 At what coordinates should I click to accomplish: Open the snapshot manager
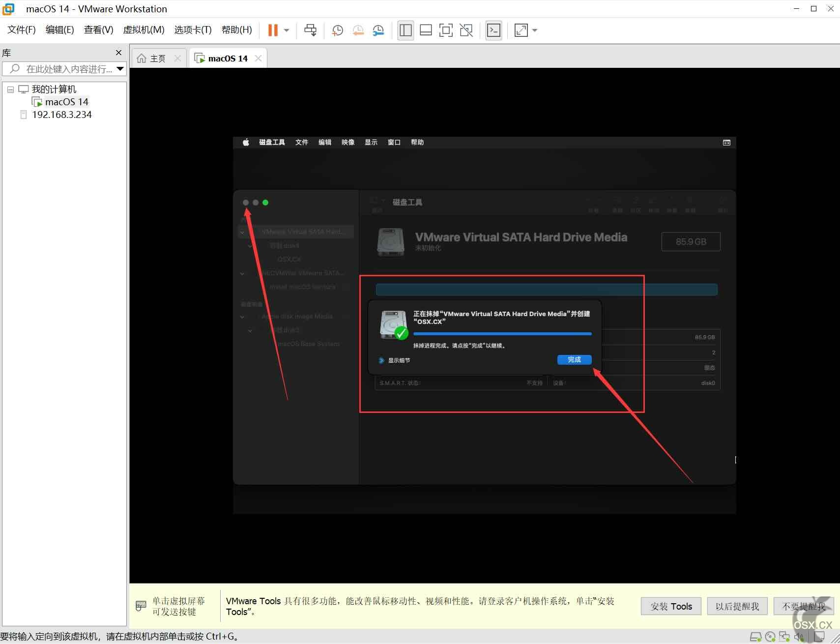pyautogui.click(x=378, y=30)
